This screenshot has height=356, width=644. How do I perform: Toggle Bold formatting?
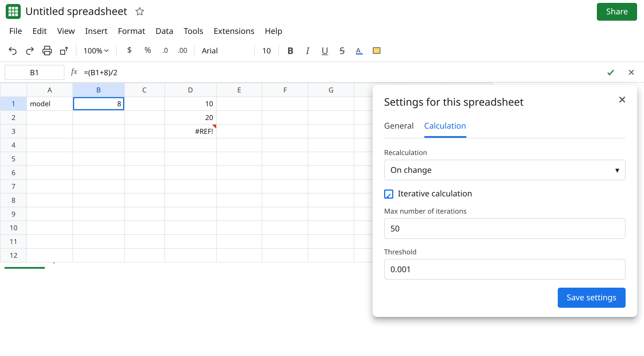(290, 51)
